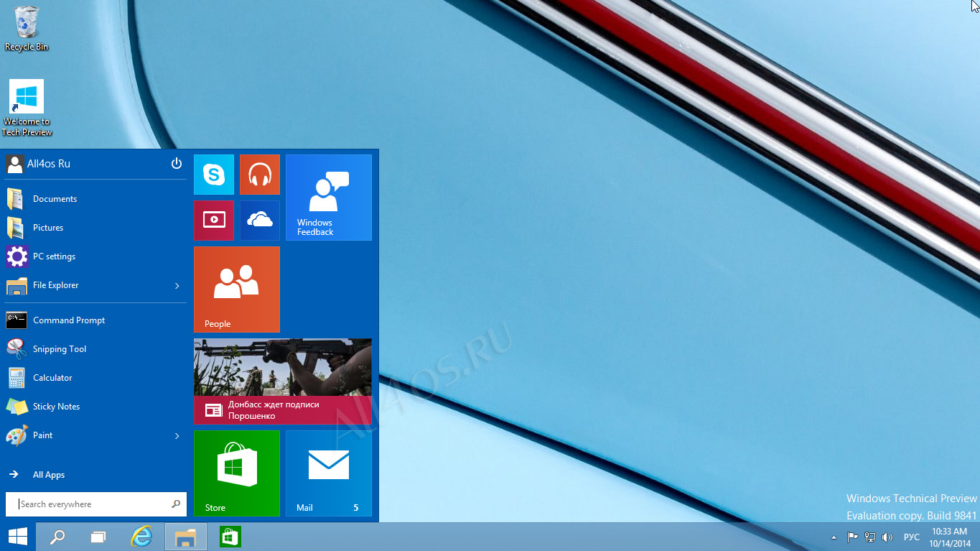Select the Recycle Bin desktop icon
Screen dimensions: 980x551
coord(27,29)
